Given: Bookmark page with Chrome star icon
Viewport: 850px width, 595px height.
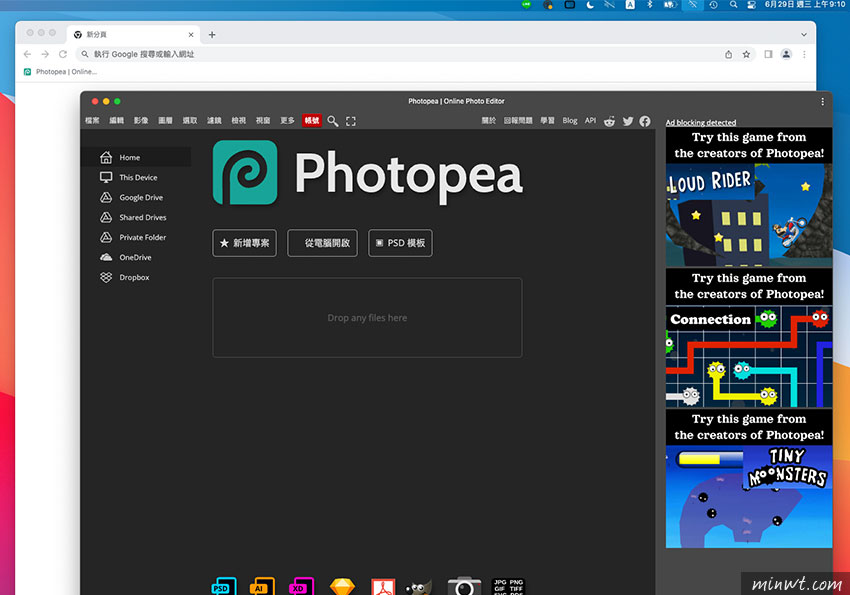Looking at the screenshot, I should pyautogui.click(x=746, y=54).
